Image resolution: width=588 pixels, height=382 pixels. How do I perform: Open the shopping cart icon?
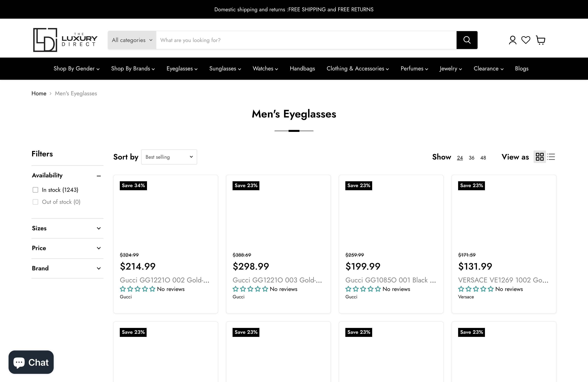(x=540, y=40)
